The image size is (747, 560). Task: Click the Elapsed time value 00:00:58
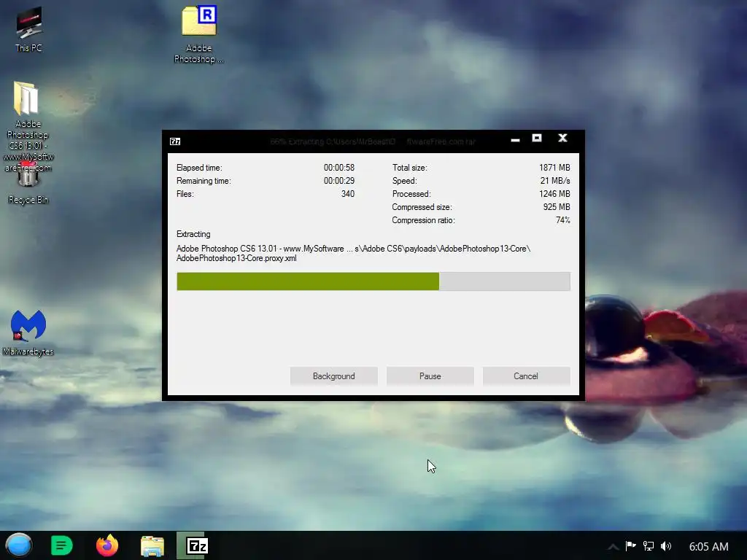pyautogui.click(x=339, y=168)
